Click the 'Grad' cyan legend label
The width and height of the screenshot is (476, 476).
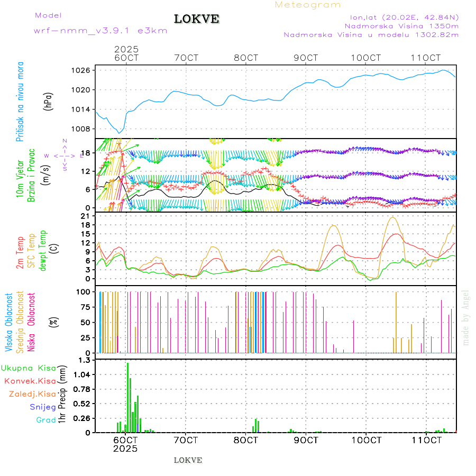45,420
